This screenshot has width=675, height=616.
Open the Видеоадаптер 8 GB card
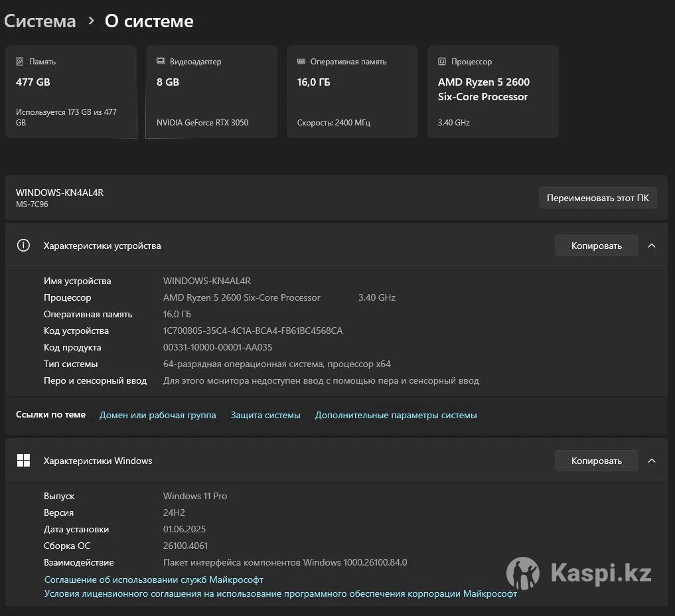pos(211,92)
